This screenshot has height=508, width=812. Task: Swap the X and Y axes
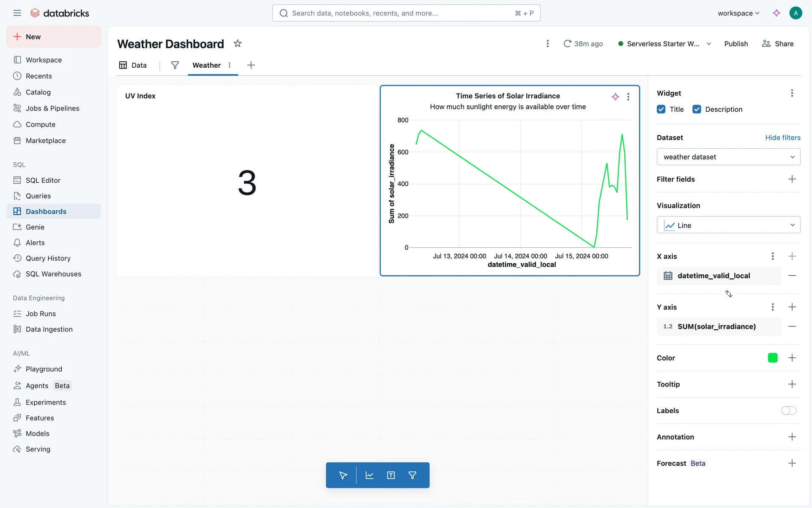[x=728, y=293]
